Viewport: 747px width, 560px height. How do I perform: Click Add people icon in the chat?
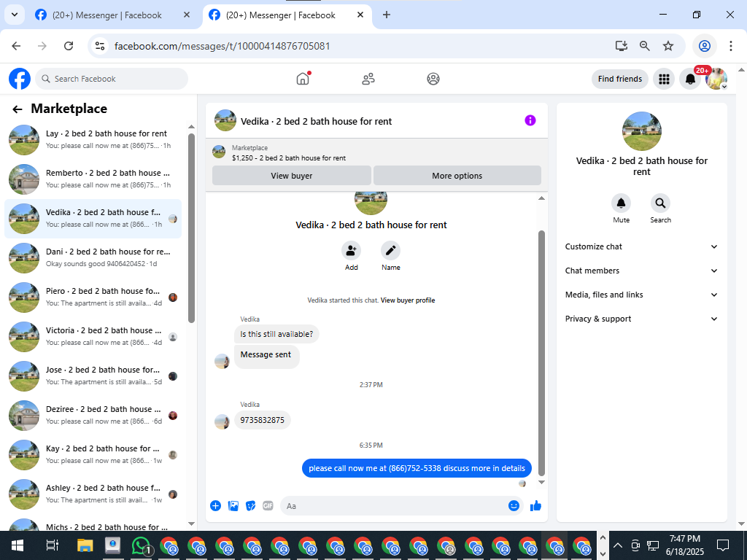(351, 251)
